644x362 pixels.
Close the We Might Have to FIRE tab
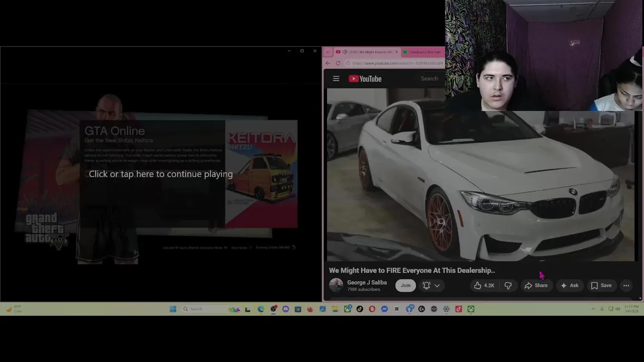[396, 52]
